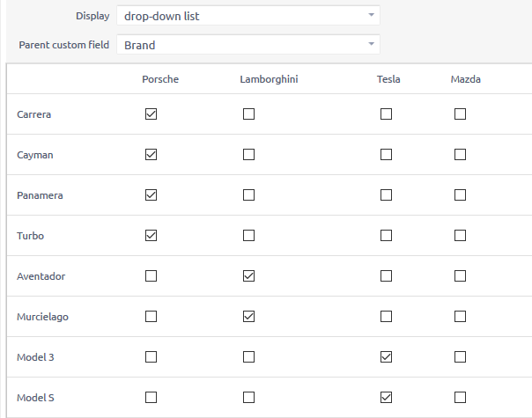Uncheck Porsche checkbox for Carrera
Viewport: 532px width, 418px height.
coord(151,114)
